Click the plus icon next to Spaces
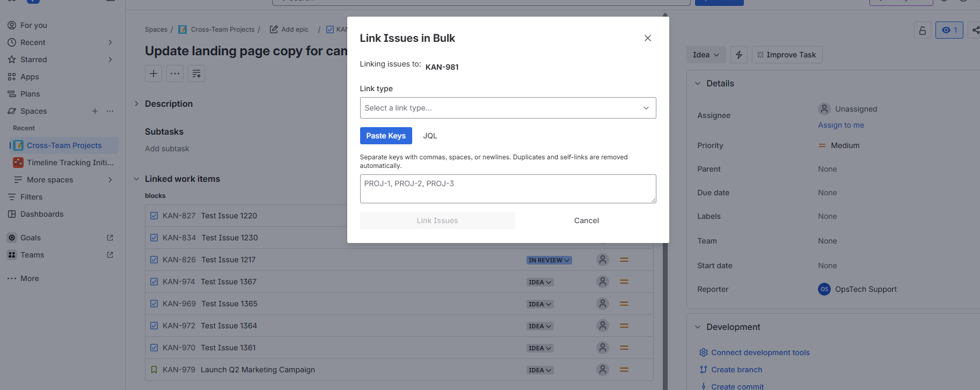 (95, 111)
